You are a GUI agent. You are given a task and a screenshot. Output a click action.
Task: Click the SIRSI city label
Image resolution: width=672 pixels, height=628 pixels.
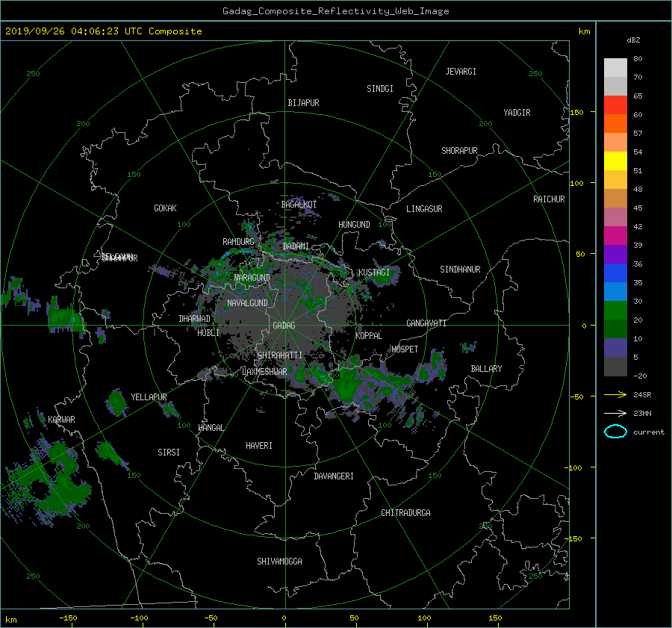tap(169, 453)
